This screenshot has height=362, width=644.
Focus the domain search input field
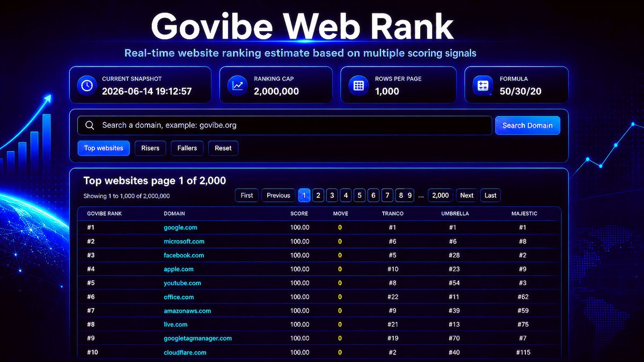pos(284,125)
